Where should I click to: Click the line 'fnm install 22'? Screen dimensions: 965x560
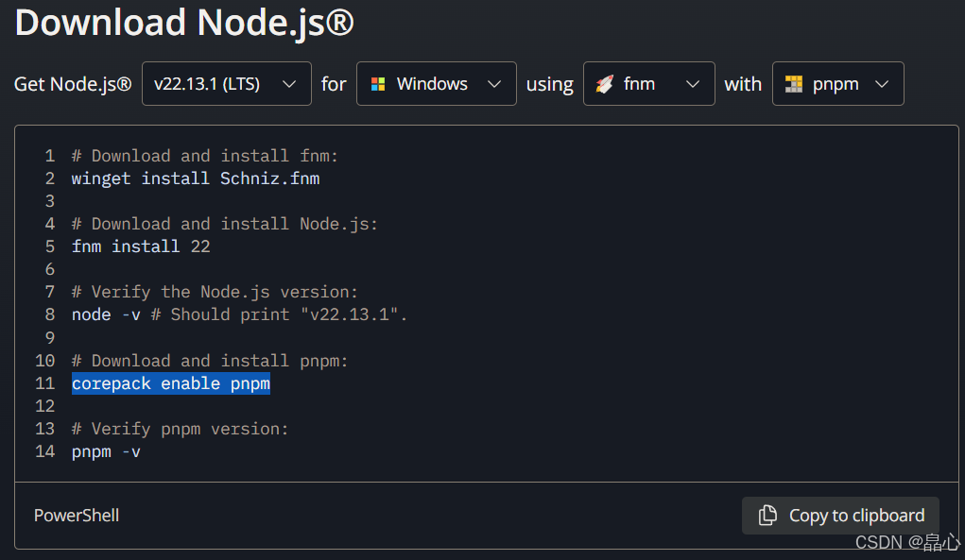pos(141,247)
